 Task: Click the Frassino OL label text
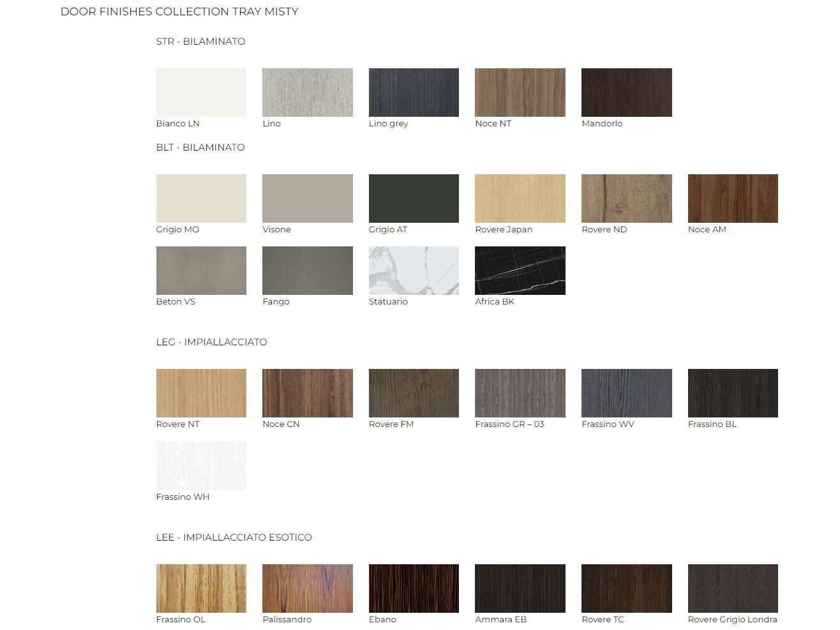click(x=181, y=619)
